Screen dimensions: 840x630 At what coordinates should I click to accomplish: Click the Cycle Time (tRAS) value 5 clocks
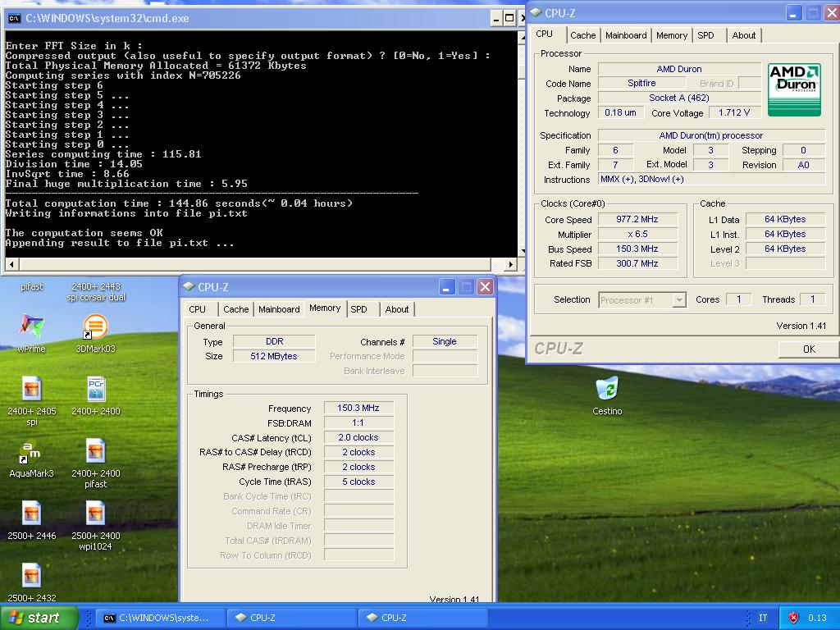pyautogui.click(x=358, y=482)
